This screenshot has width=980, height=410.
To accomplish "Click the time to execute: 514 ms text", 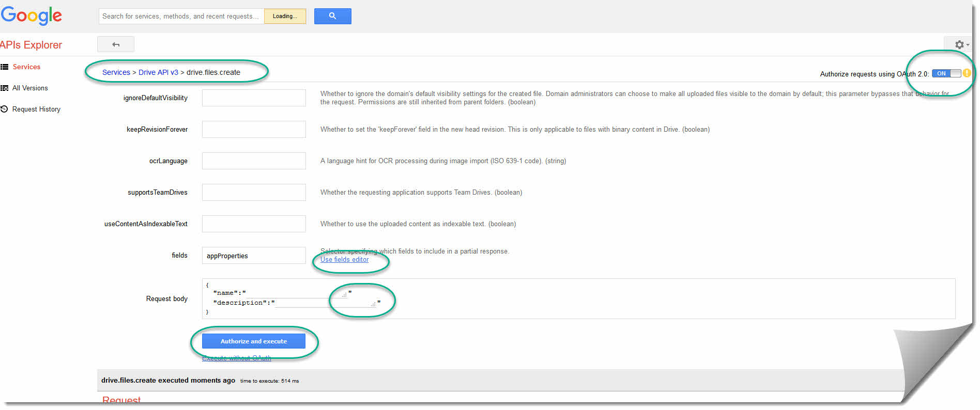I will 269,381.
